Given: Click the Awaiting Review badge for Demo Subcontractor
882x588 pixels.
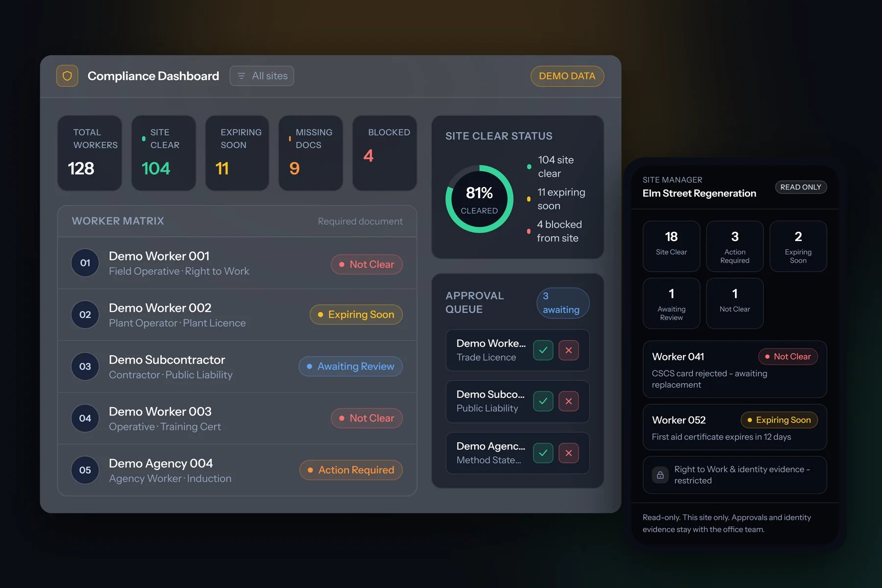Looking at the screenshot, I should [351, 367].
